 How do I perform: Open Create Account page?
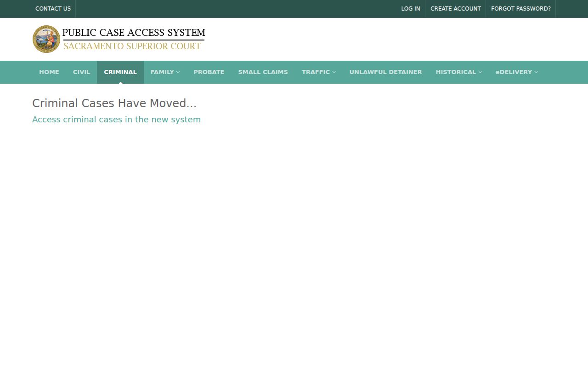[456, 9]
